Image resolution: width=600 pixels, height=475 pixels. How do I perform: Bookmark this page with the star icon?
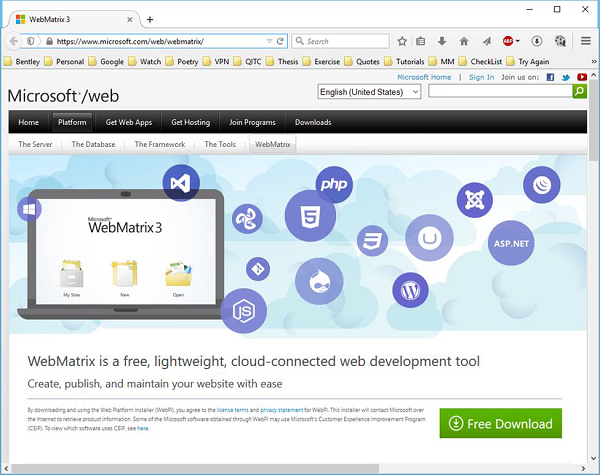[402, 41]
